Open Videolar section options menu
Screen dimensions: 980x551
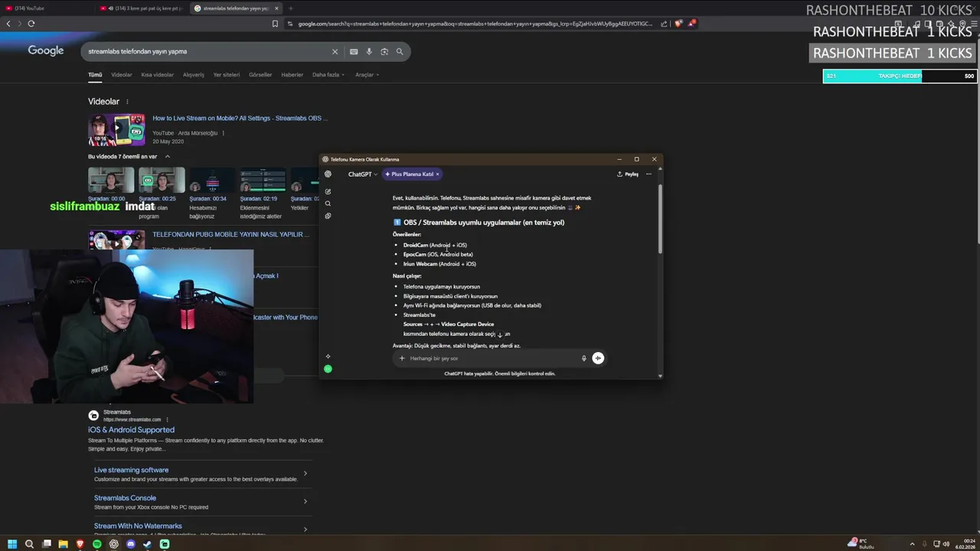127,102
